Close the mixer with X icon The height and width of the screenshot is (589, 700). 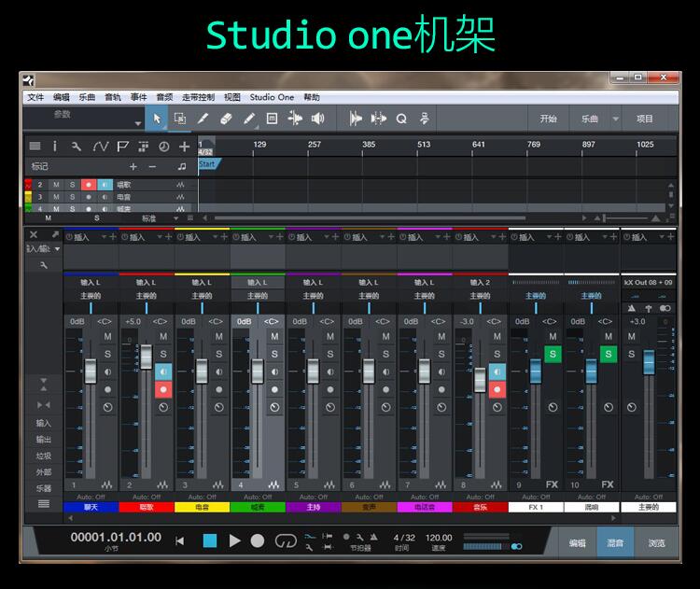pos(33,234)
